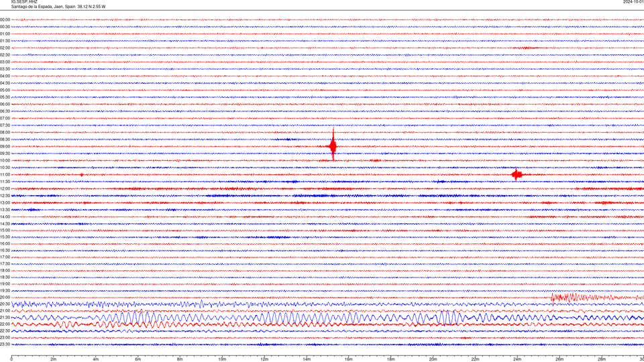Select the 08:00 time row label
Screen dimensions: 644x362
click(5, 133)
